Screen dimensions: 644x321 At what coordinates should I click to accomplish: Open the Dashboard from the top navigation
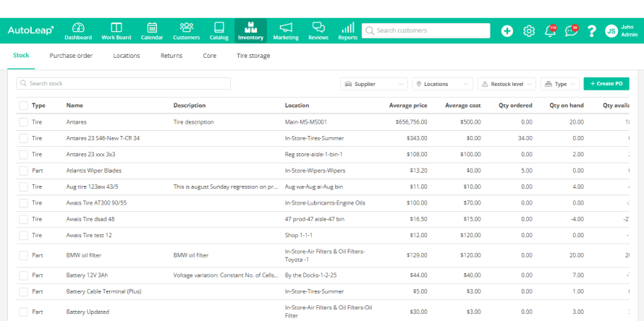pos(78,30)
